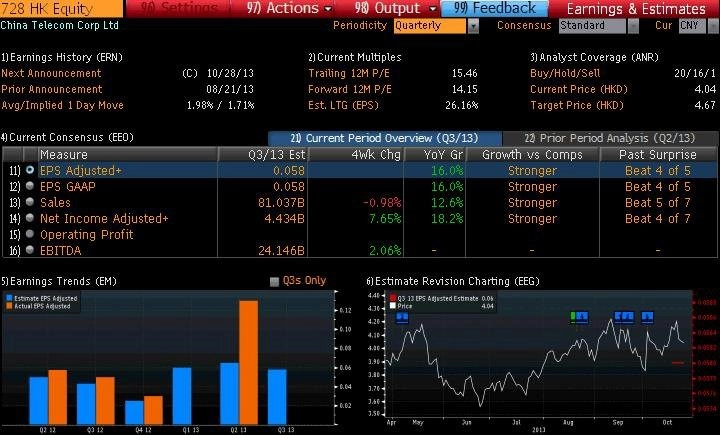The image size is (720, 435).
Task: Select the EPS Adjusted+ radio button
Action: tap(30, 170)
